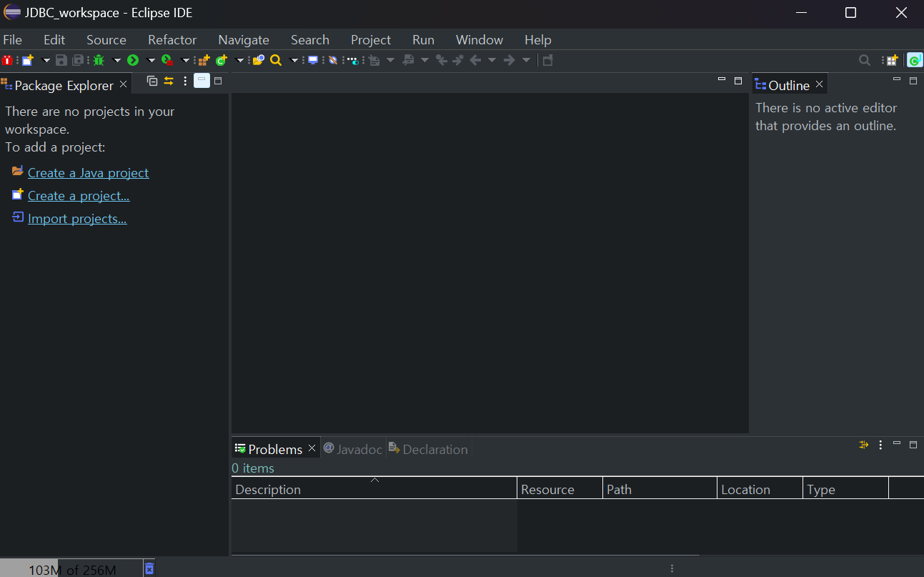
Task: Switch to the Declaration tab
Action: click(428, 449)
